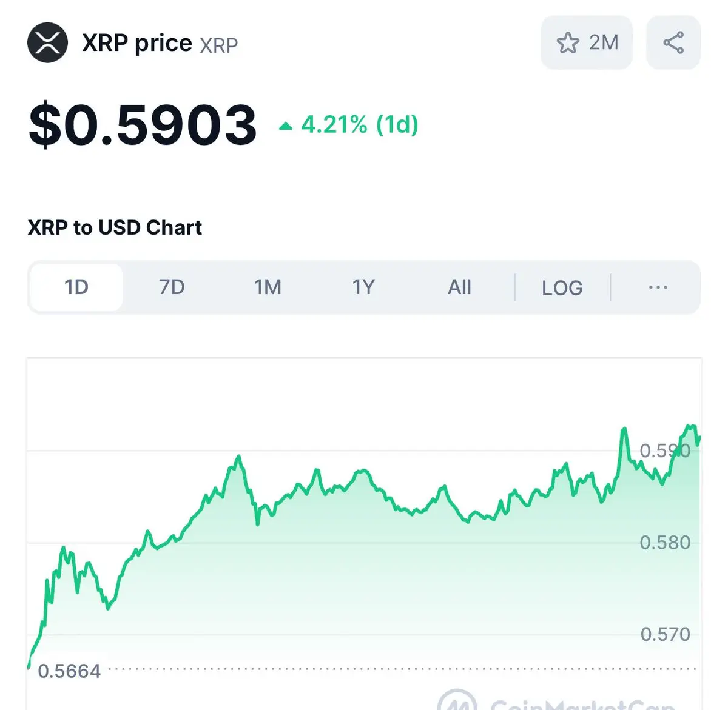Screen dimensions: 728x710
Task: Toggle the LOG scale option
Action: pyautogui.click(x=562, y=288)
